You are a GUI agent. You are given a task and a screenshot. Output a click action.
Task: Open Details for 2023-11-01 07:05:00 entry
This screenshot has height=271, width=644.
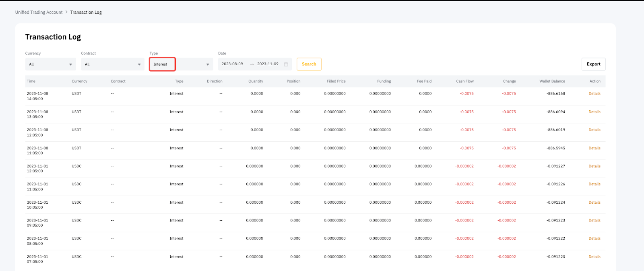(x=594, y=257)
